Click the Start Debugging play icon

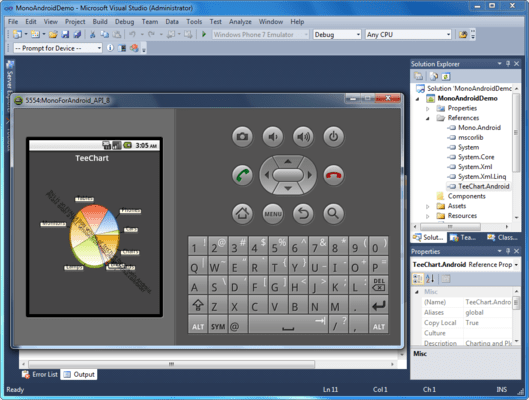[204, 34]
